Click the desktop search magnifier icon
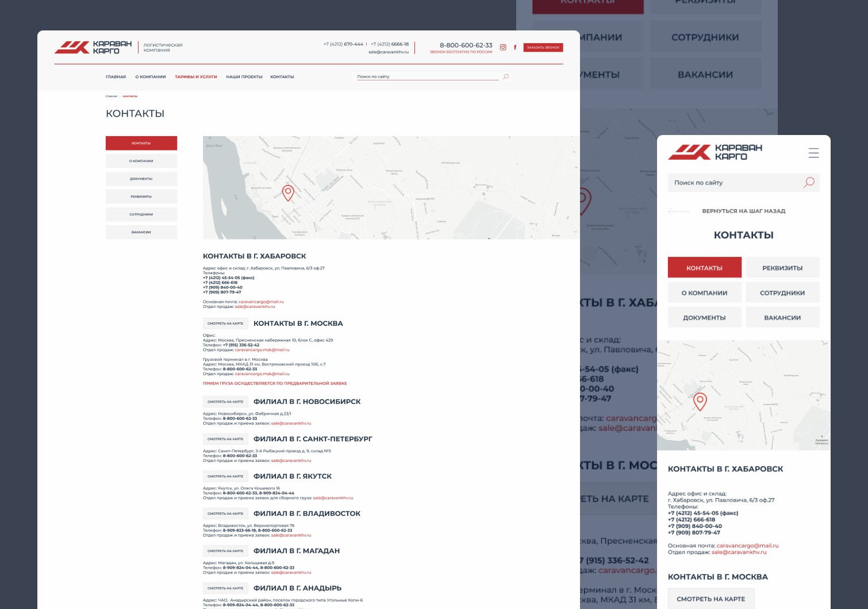Image resolution: width=868 pixels, height=609 pixels. [x=506, y=76]
